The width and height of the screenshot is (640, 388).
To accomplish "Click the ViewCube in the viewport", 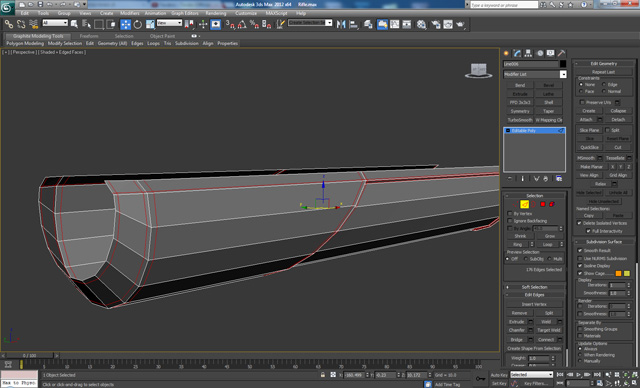I will click(x=478, y=70).
